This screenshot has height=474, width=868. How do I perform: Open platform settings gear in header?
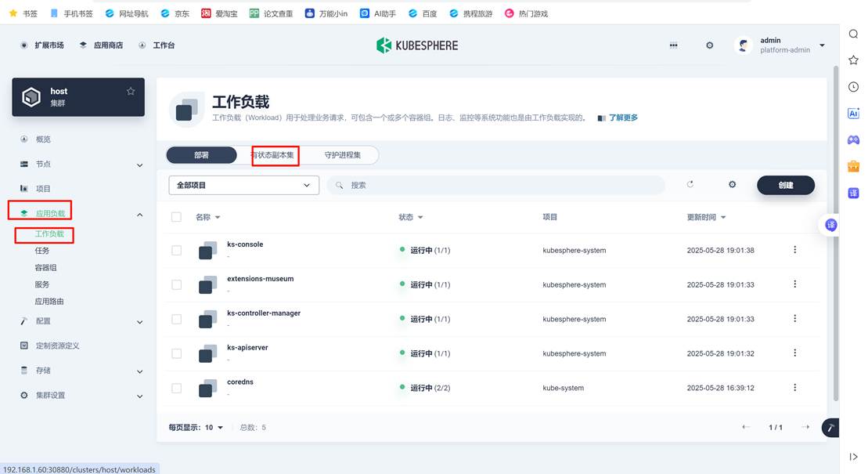pyautogui.click(x=709, y=45)
